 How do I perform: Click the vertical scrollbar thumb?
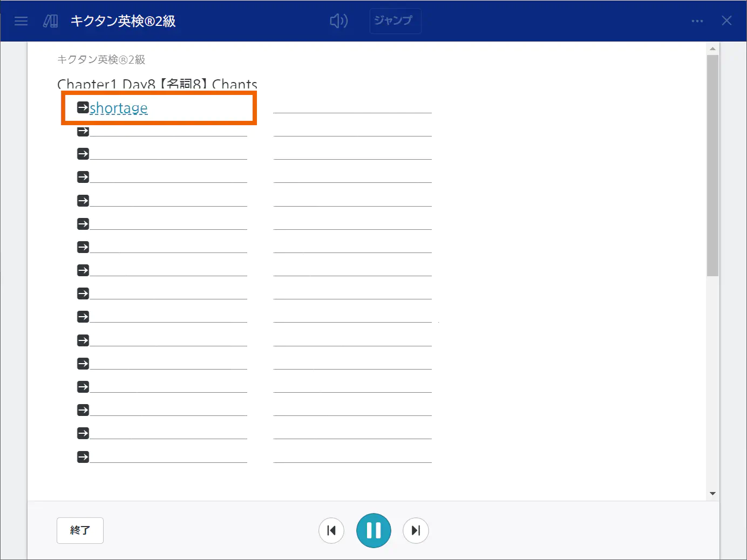click(x=712, y=166)
